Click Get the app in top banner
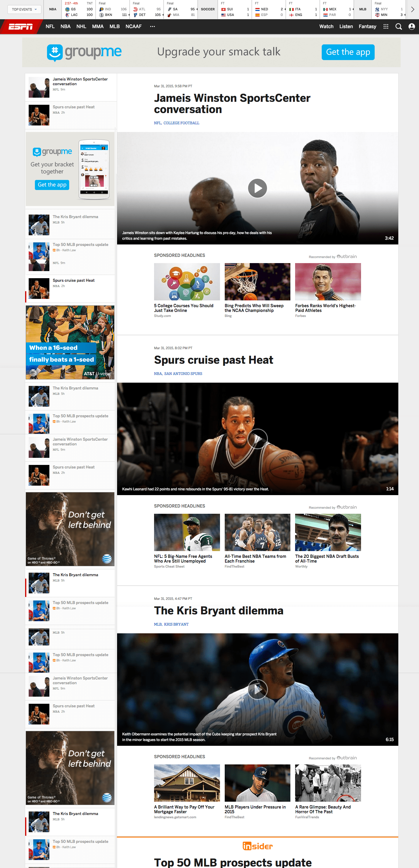 point(348,52)
